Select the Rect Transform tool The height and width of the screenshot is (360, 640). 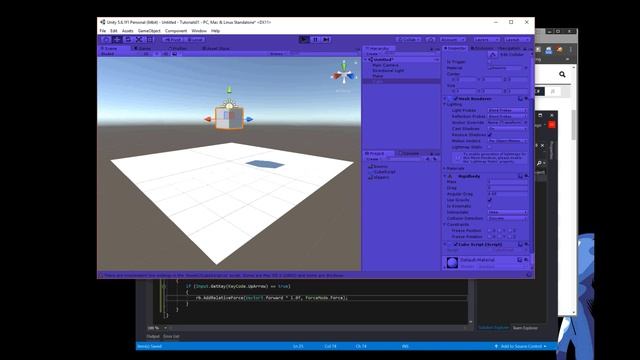pos(150,40)
